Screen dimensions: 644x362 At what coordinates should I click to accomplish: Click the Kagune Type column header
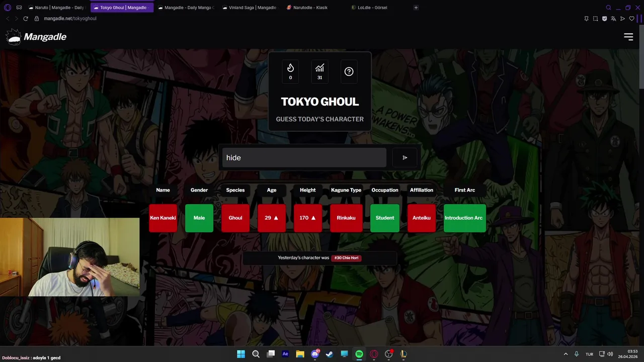[x=346, y=190]
